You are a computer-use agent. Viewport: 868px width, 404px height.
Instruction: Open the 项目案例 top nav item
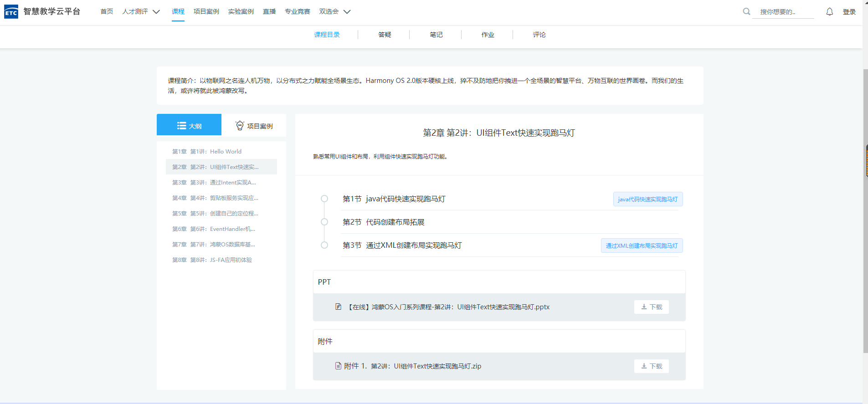206,11
